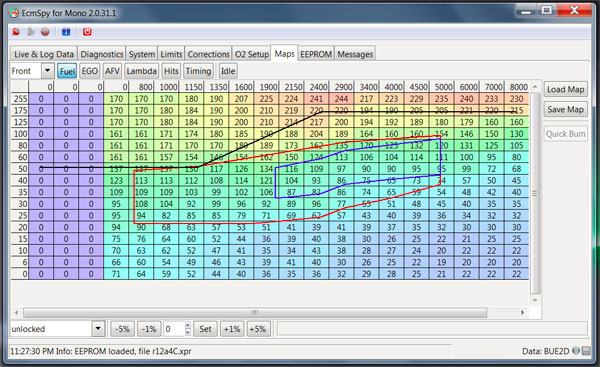
Task: Open the System tab
Action: [142, 54]
